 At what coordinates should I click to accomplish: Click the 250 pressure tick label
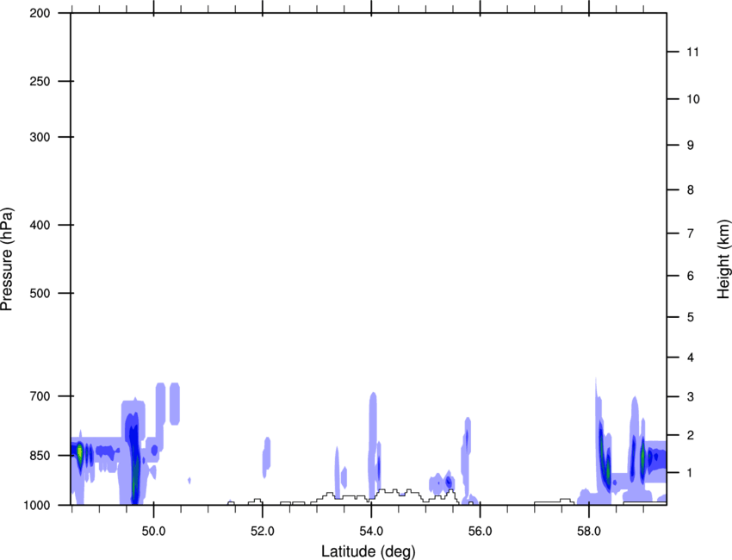tap(40, 81)
